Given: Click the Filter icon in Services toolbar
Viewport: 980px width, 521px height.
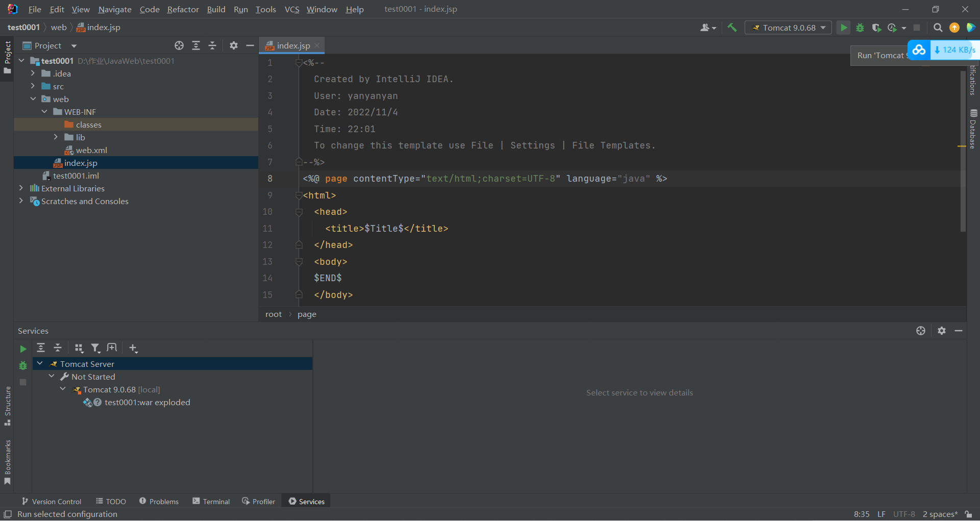Looking at the screenshot, I should tap(95, 348).
